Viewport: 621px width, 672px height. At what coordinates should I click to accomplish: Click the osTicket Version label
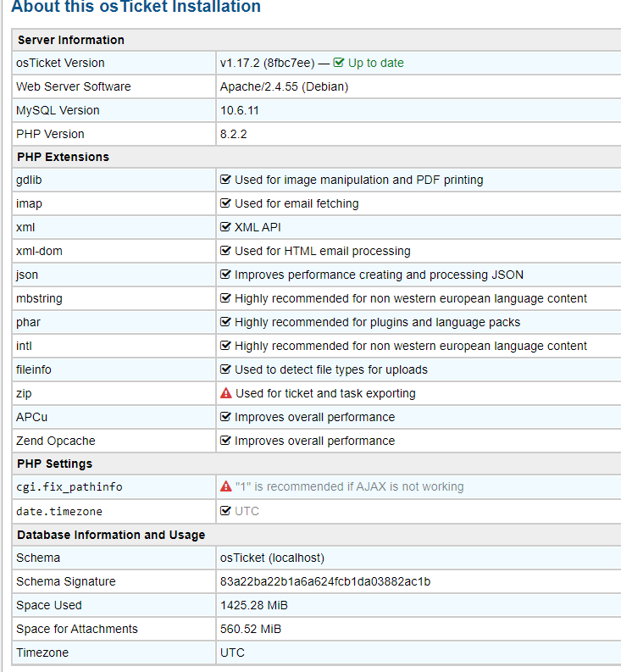coord(60,63)
